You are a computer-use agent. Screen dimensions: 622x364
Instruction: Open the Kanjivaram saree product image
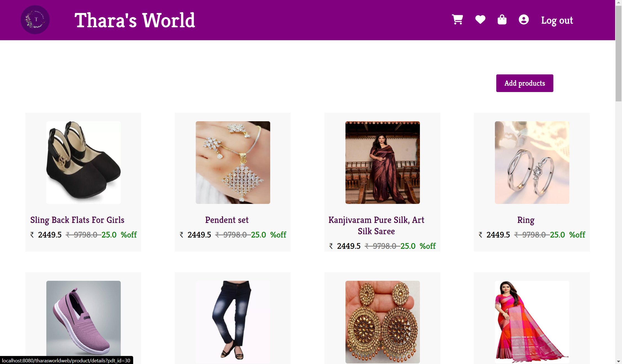coord(383,163)
